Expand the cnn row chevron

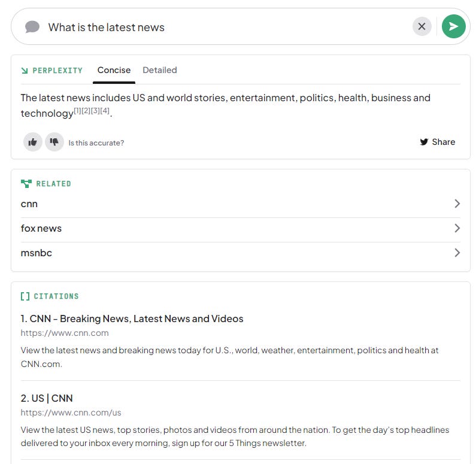tap(457, 204)
